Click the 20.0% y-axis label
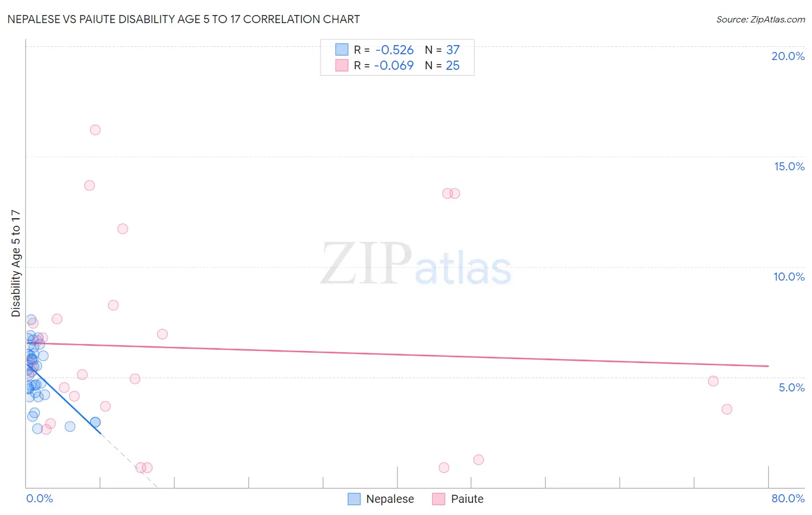 (788, 56)
